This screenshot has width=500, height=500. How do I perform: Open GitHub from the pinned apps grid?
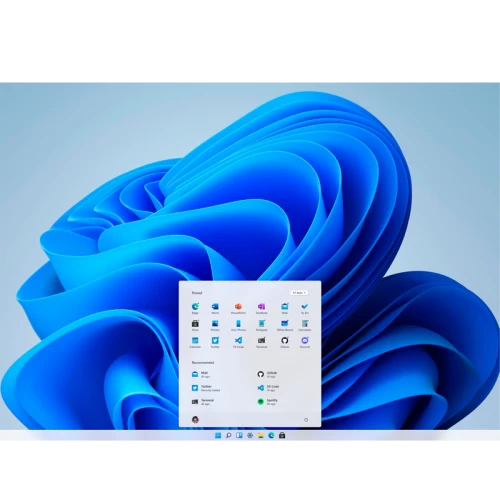pyautogui.click(x=285, y=342)
